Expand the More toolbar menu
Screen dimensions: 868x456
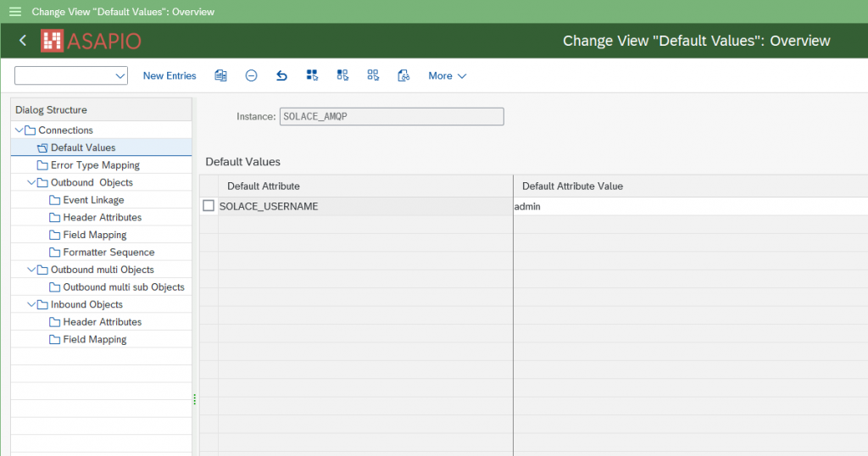pos(447,75)
